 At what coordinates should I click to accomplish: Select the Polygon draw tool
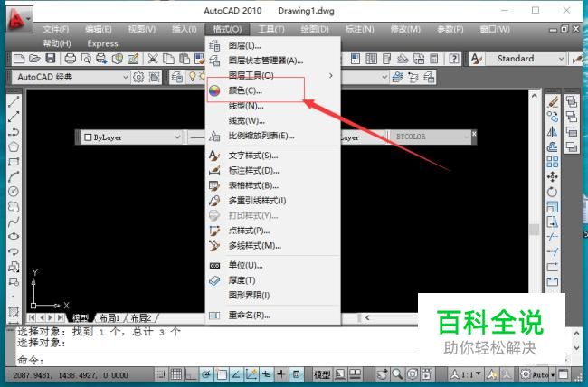click(x=14, y=146)
